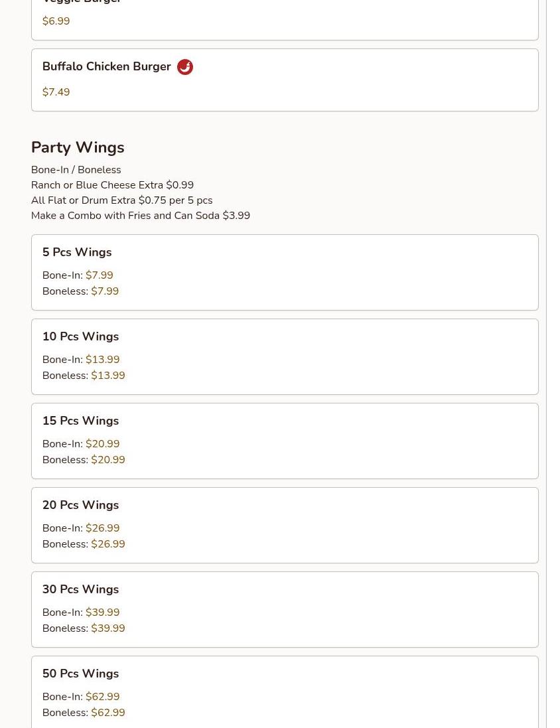Click 20 Pcs Bone-In $26.99 price
Viewport: 560px width, 728px height.
(x=103, y=528)
